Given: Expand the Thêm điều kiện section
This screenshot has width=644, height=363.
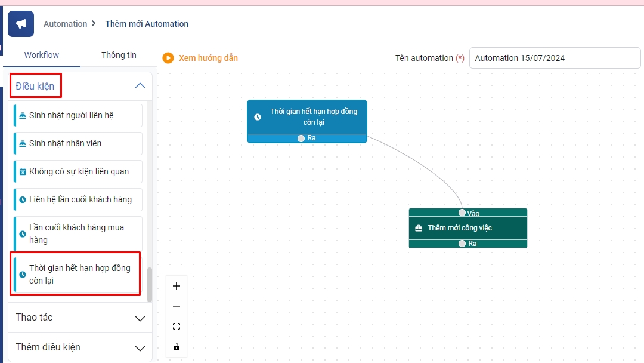Looking at the screenshot, I should coord(140,348).
